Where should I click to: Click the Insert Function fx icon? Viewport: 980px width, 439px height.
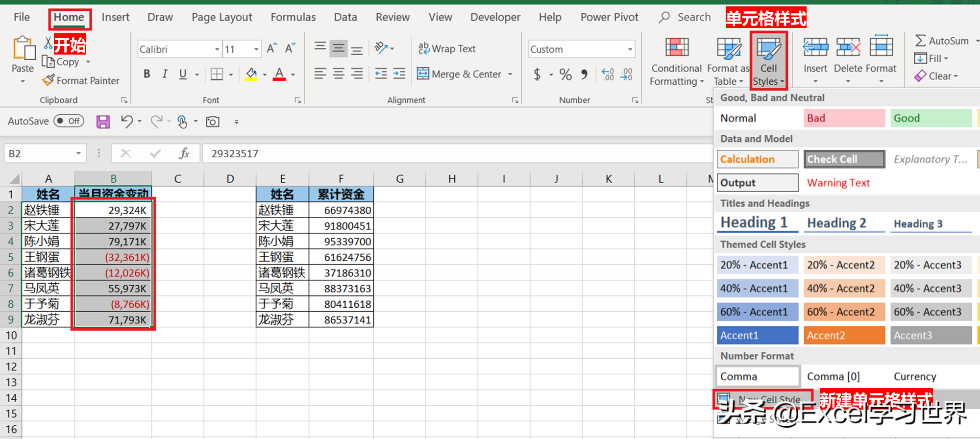point(184,154)
